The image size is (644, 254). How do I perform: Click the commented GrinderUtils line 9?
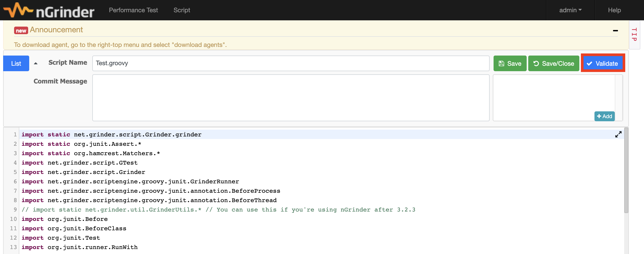click(218, 210)
